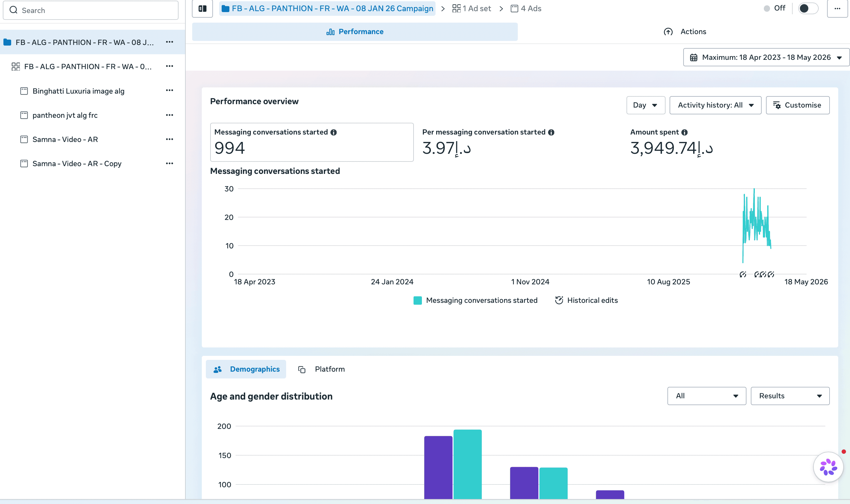
Task: Switch the campaign on/off toggle
Action: pos(808,8)
